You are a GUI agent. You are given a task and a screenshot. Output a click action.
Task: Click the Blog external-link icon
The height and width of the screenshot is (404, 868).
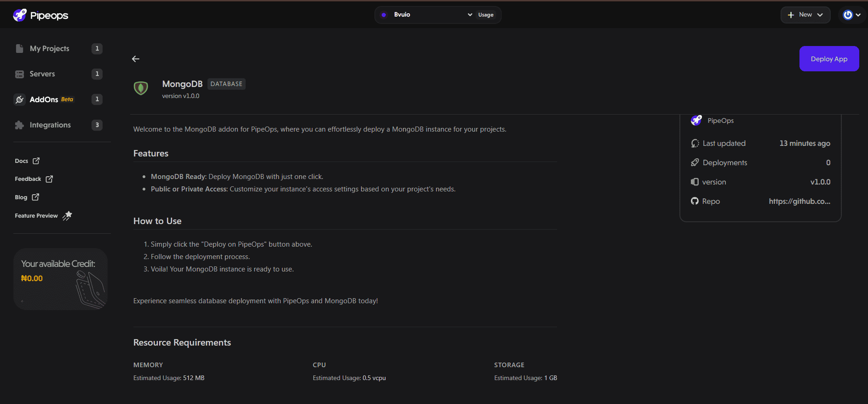35,197
